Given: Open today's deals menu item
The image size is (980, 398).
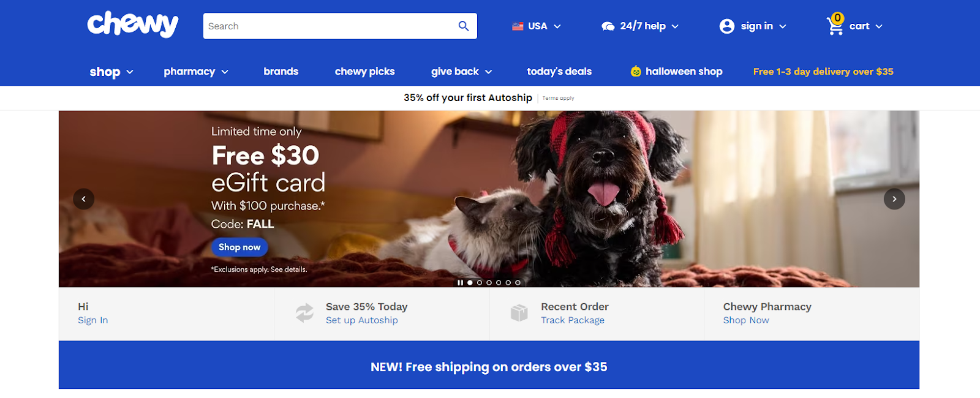Looking at the screenshot, I should tap(559, 72).
